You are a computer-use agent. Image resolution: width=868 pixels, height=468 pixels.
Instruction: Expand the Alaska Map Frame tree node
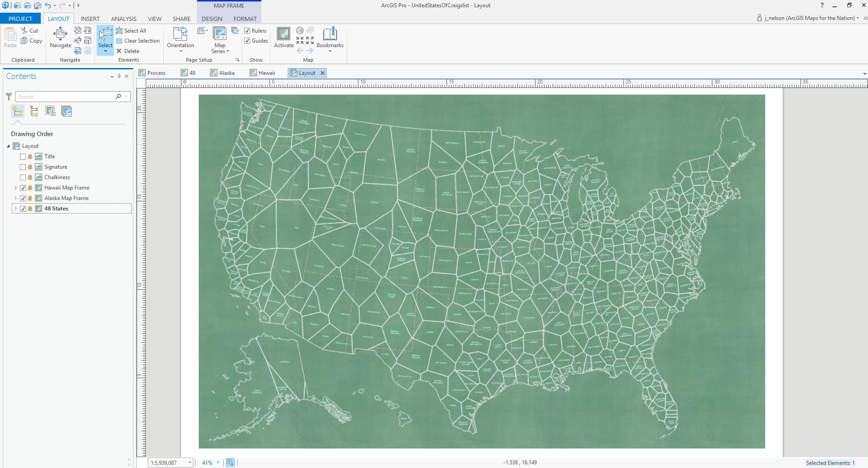coord(16,198)
